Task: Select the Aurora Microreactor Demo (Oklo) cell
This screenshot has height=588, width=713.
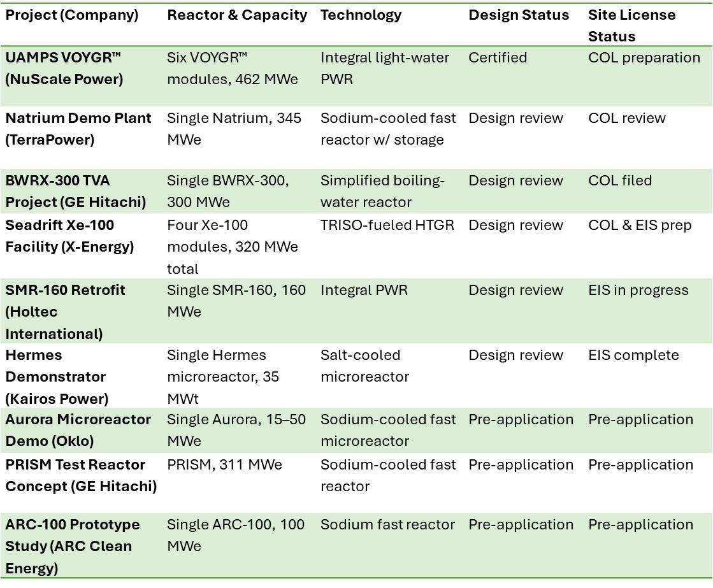Action: [x=78, y=430]
